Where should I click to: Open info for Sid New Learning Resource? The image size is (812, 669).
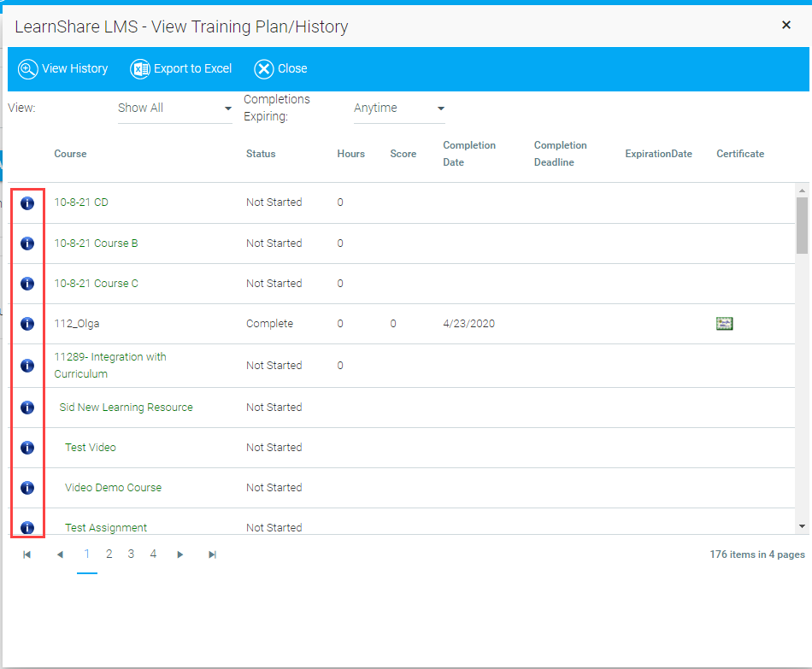point(27,408)
